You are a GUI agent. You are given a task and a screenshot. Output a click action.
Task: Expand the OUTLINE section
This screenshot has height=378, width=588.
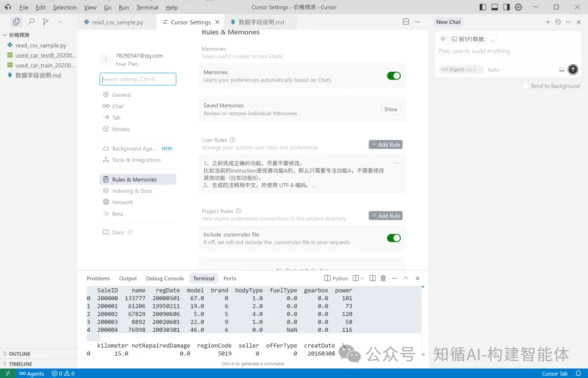(x=20, y=354)
